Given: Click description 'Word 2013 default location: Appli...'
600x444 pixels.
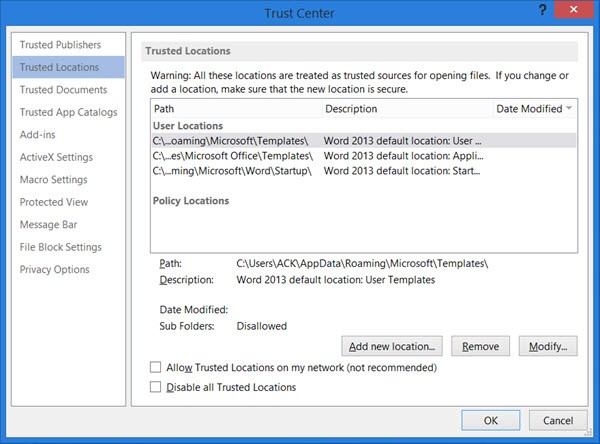Looking at the screenshot, I should pyautogui.click(x=404, y=156).
